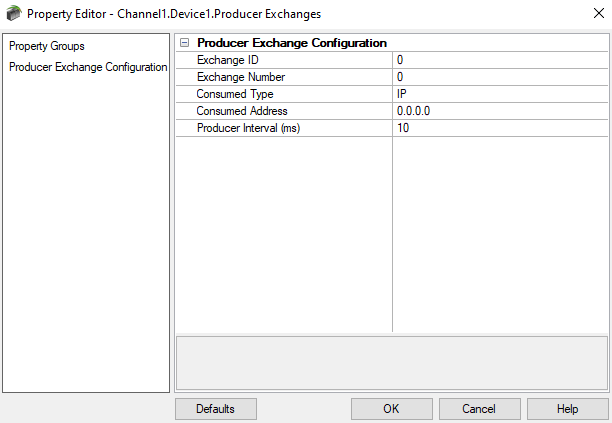Image resolution: width=612 pixels, height=423 pixels.
Task: Click the Defaults button
Action: click(215, 409)
